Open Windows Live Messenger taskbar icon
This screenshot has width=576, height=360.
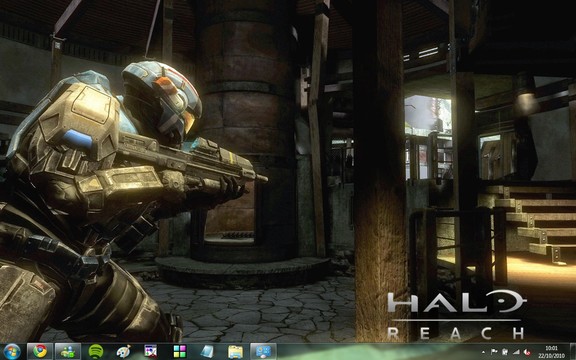[68, 352]
